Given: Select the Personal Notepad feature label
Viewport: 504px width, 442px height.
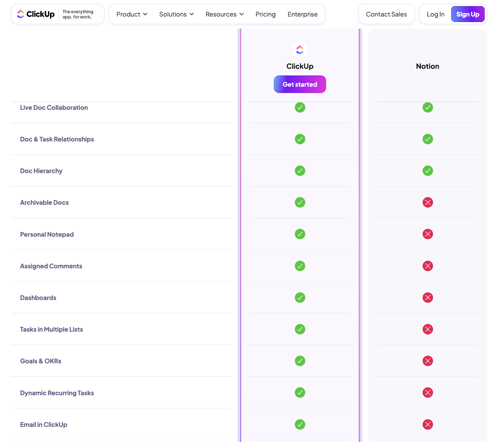Looking at the screenshot, I should [47, 235].
